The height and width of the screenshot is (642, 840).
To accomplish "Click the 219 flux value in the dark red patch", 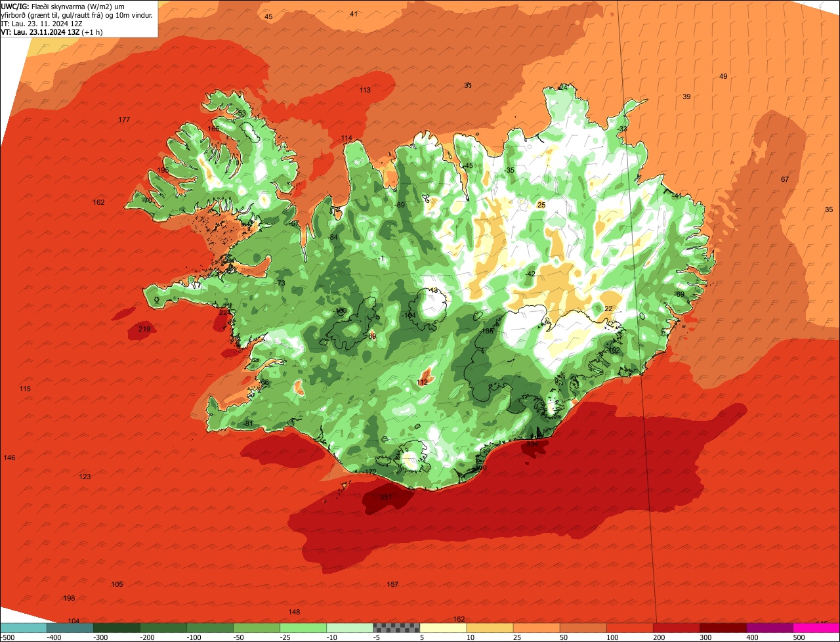I will [x=144, y=329].
